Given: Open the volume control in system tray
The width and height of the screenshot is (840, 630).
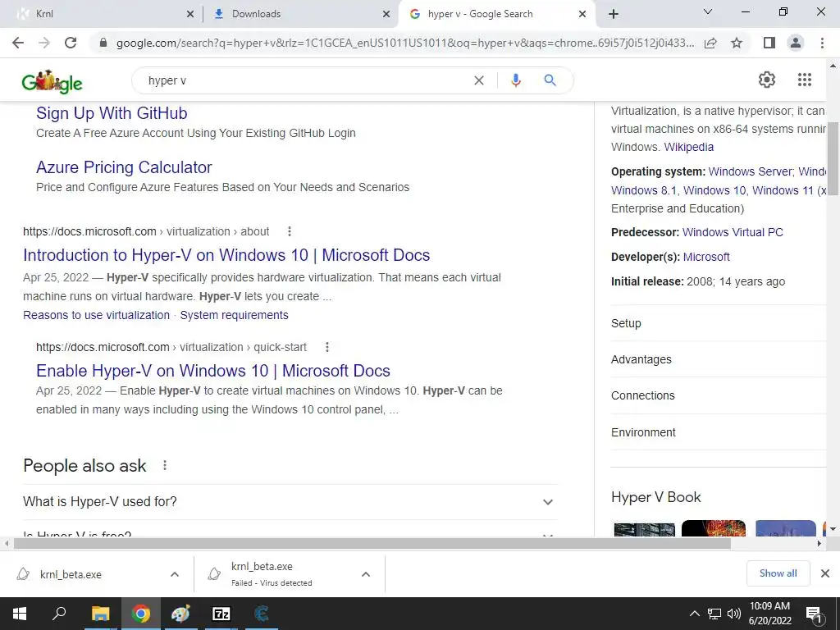Looking at the screenshot, I should coord(734,614).
